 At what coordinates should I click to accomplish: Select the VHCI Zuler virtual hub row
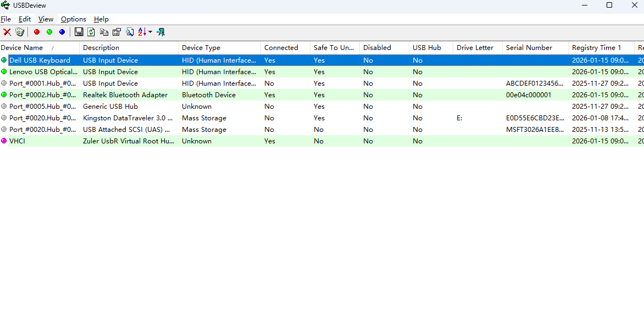pyautogui.click(x=128, y=141)
